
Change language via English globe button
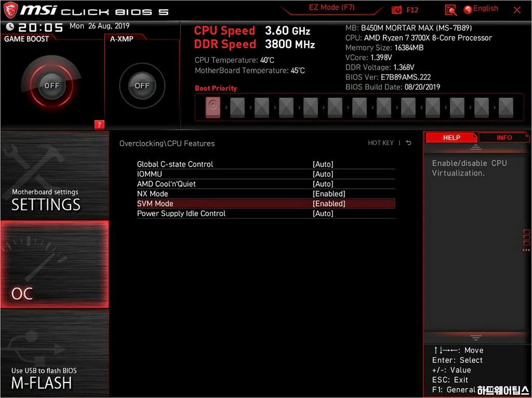click(x=481, y=9)
